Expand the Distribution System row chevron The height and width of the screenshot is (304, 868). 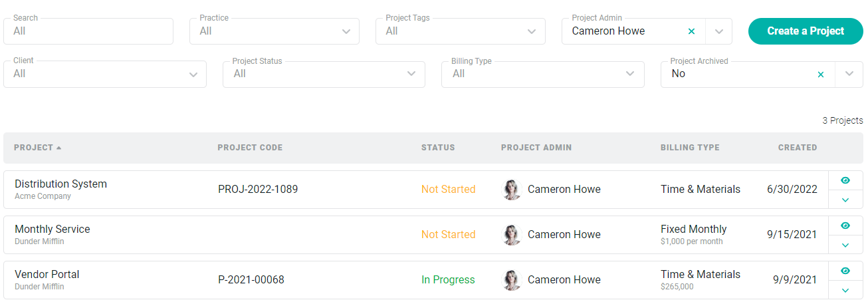(845, 200)
